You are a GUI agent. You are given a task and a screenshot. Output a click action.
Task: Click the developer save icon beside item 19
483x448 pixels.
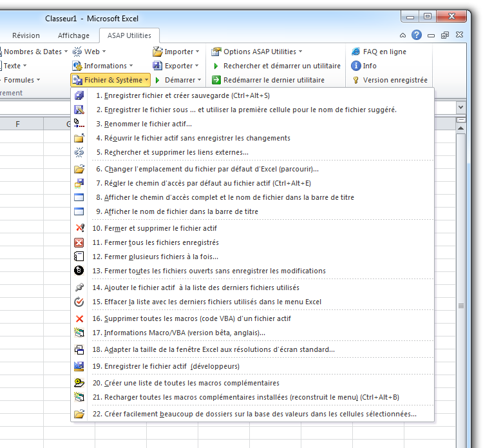[x=79, y=366]
